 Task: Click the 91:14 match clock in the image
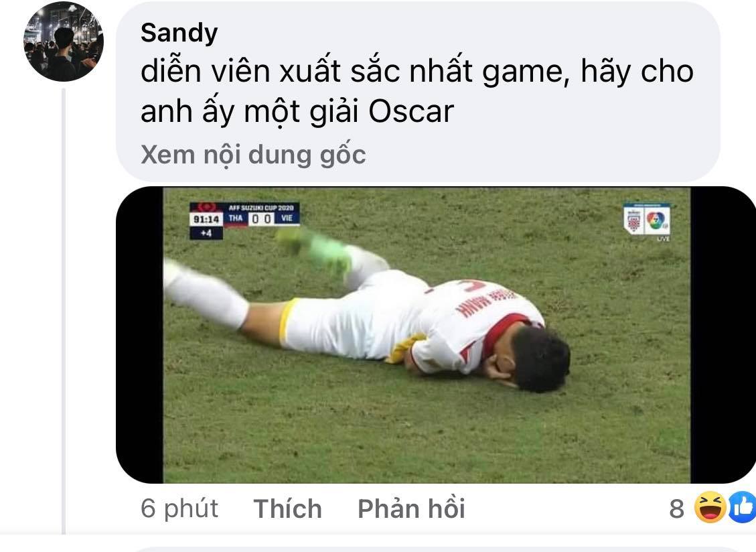[206, 220]
